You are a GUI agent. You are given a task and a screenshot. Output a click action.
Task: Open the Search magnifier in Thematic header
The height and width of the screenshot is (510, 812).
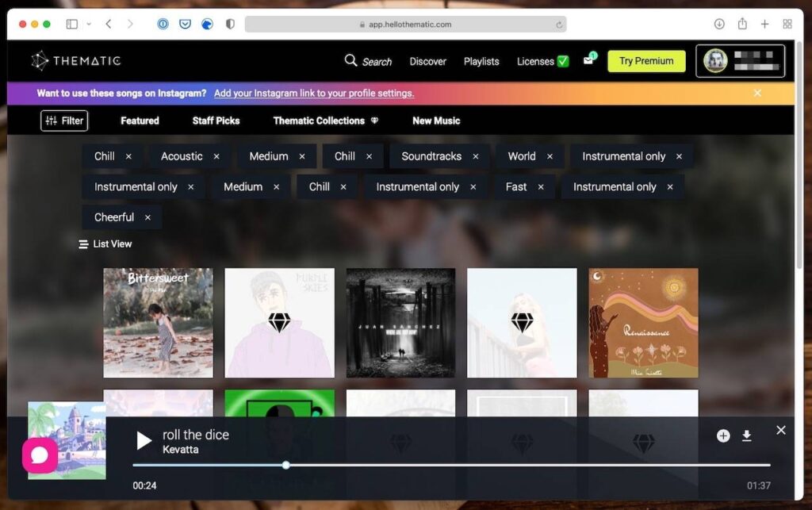click(x=350, y=60)
